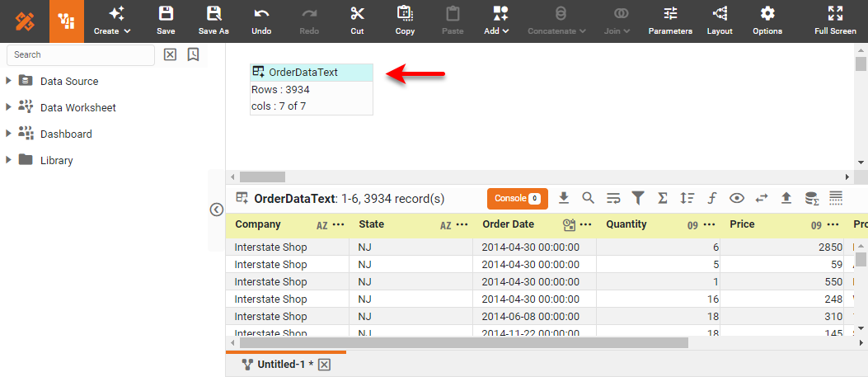Click the Quantity column header
The width and height of the screenshot is (868, 377).
[x=626, y=224]
